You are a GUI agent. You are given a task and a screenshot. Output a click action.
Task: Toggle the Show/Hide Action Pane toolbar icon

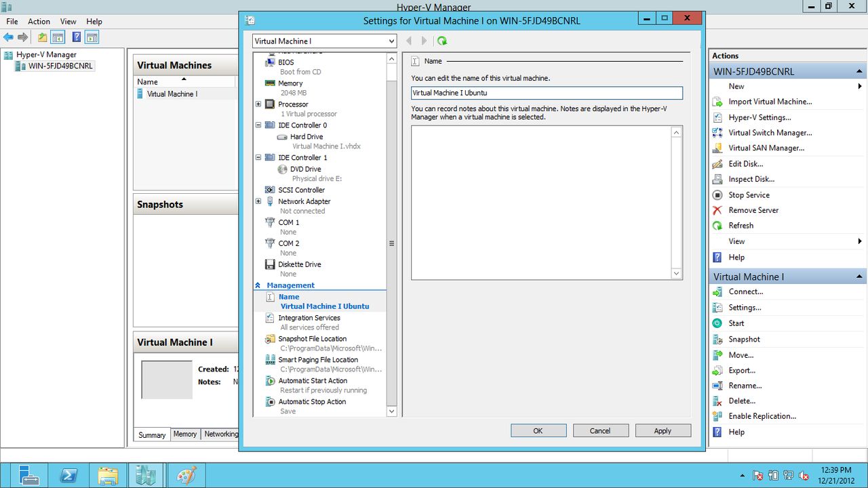point(92,37)
